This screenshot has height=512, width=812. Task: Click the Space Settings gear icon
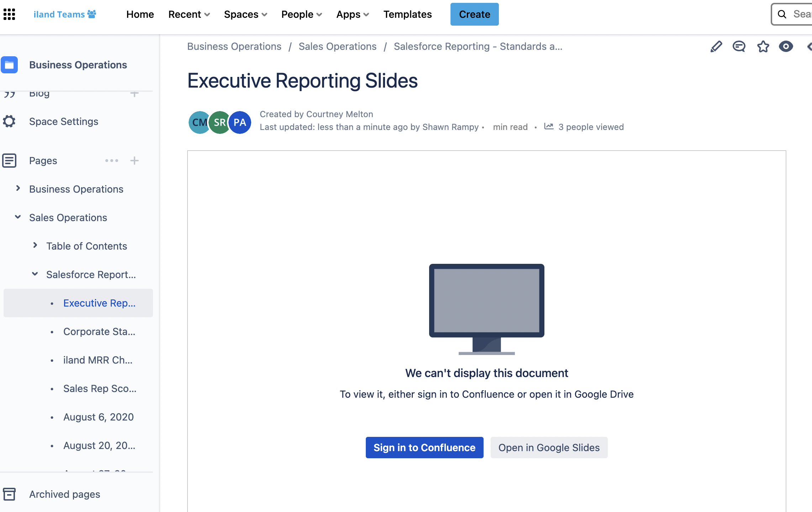click(9, 121)
